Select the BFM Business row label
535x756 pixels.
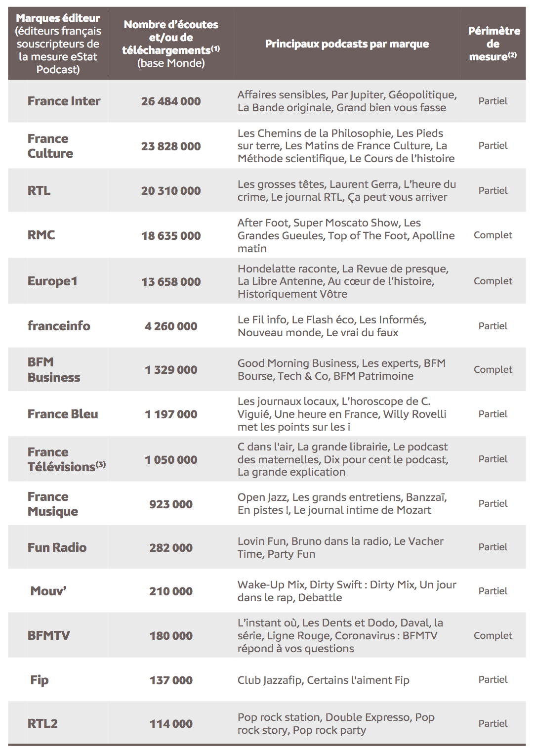[53, 370]
